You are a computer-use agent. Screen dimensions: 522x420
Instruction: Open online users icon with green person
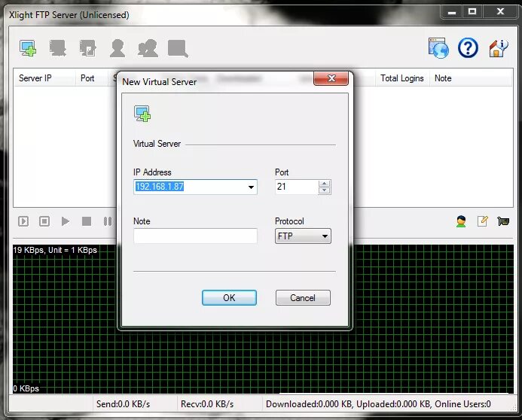click(461, 221)
